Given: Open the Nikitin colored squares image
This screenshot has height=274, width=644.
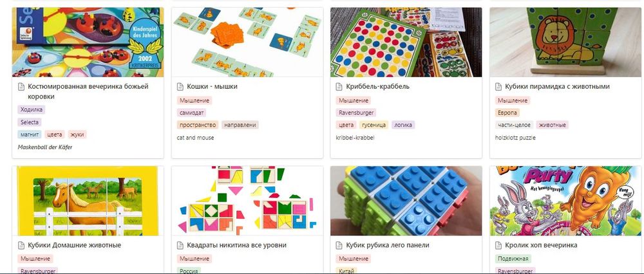Looking at the screenshot, I should (247, 201).
